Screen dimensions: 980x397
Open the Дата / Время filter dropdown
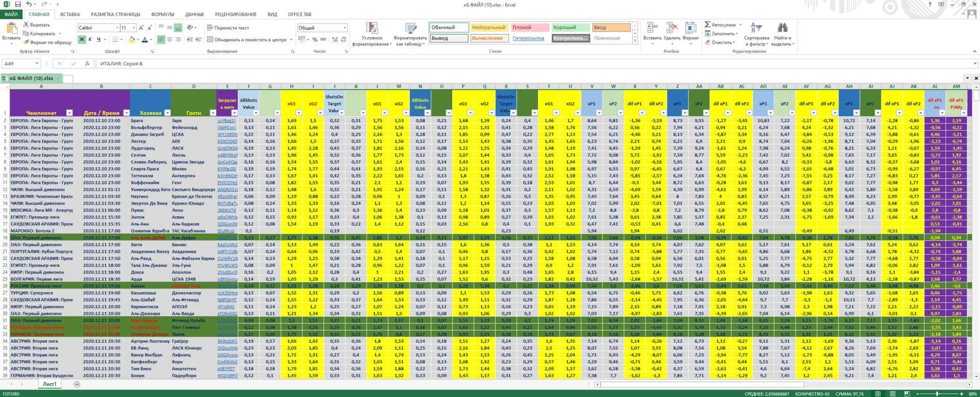click(x=126, y=113)
